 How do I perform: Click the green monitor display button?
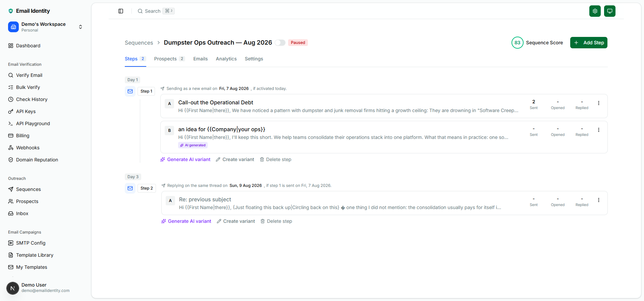(x=609, y=11)
